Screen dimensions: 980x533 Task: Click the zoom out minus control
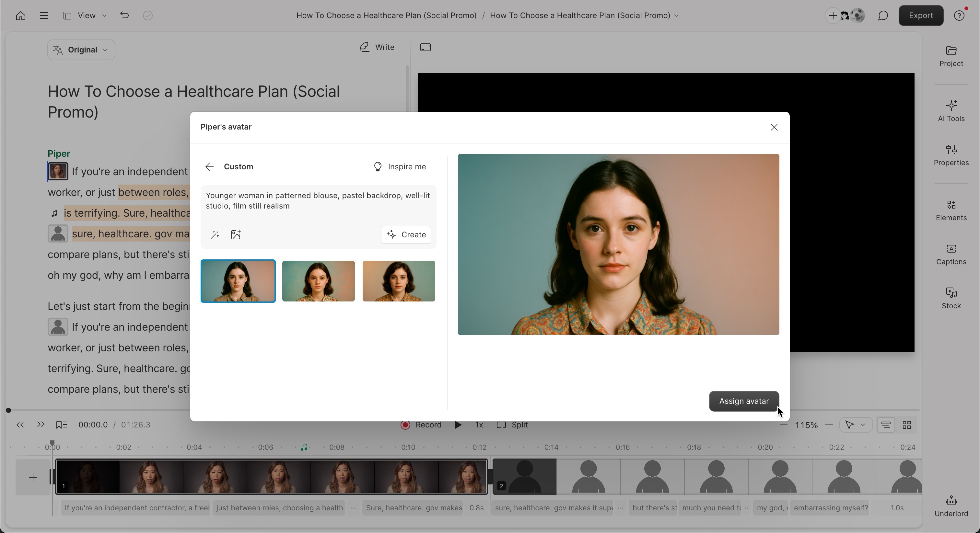(783, 425)
